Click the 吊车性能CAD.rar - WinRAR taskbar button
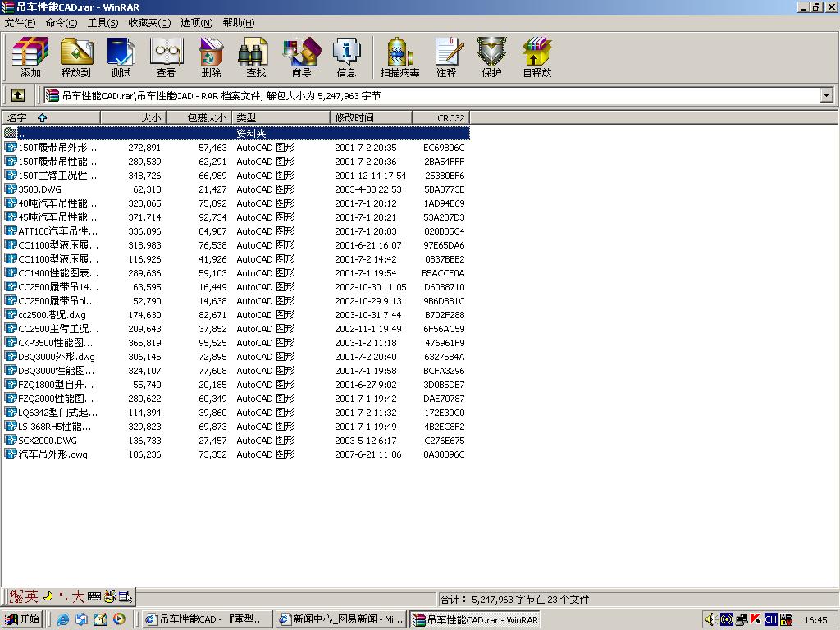The width and height of the screenshot is (840, 630). pyautogui.click(x=475, y=619)
